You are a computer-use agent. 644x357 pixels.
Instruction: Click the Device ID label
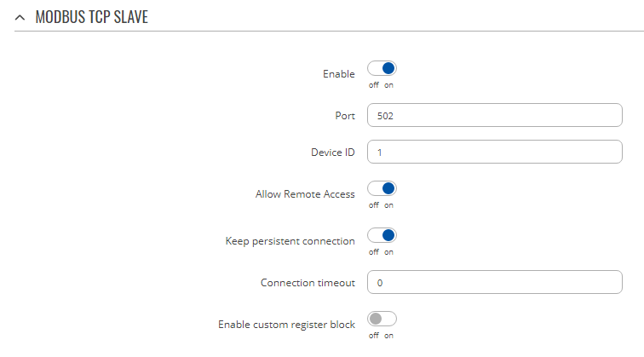332,153
